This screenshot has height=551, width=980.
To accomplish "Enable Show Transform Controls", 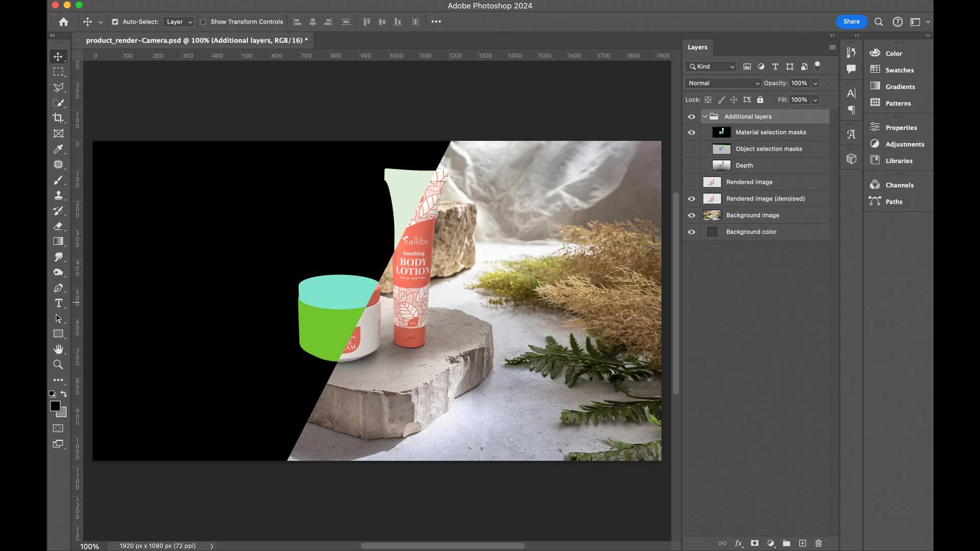I will (203, 22).
